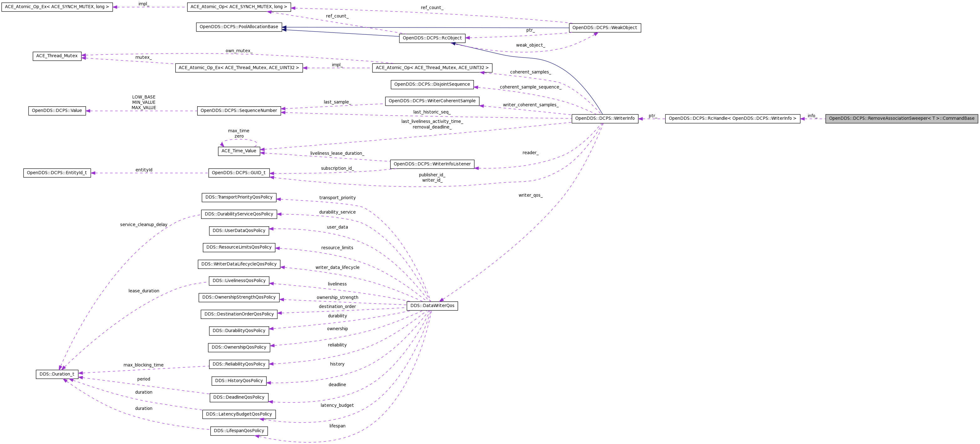Click the RemoveAssociationSweeper CommandBase node
Image resolution: width=980 pixels, height=444 pixels.
(x=902, y=119)
